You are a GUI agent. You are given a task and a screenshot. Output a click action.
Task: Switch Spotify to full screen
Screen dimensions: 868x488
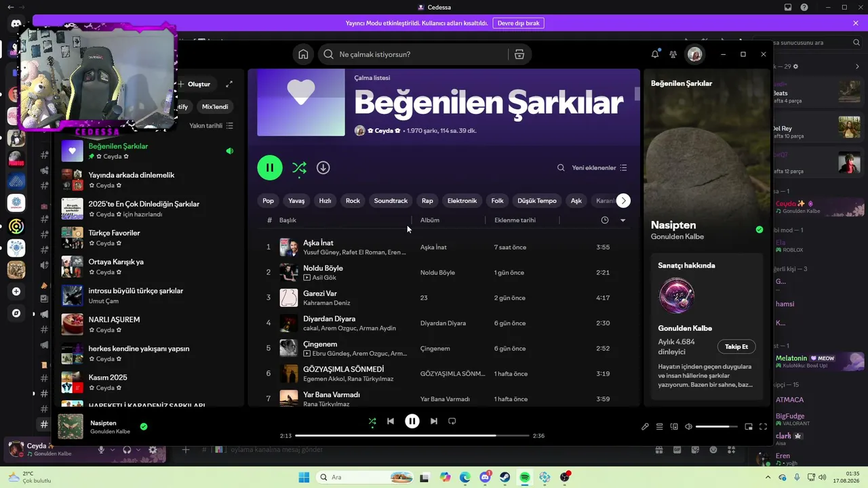[x=763, y=426]
